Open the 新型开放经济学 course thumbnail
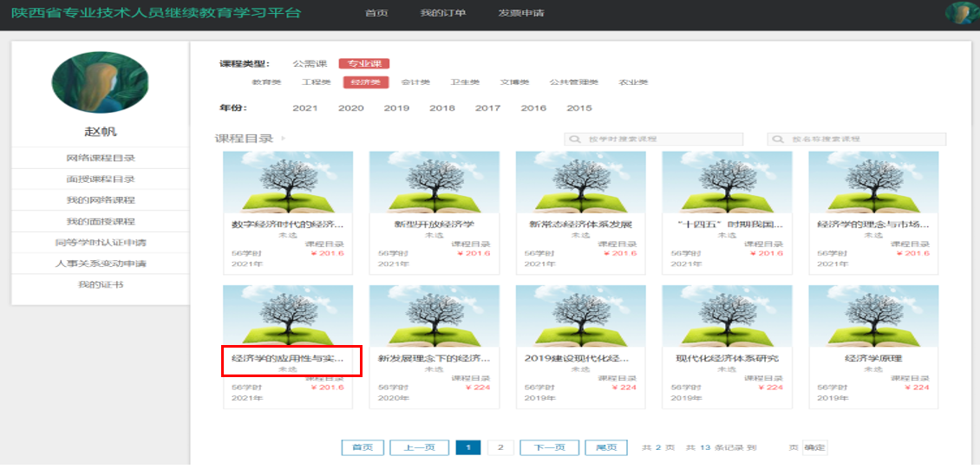 tap(434, 182)
